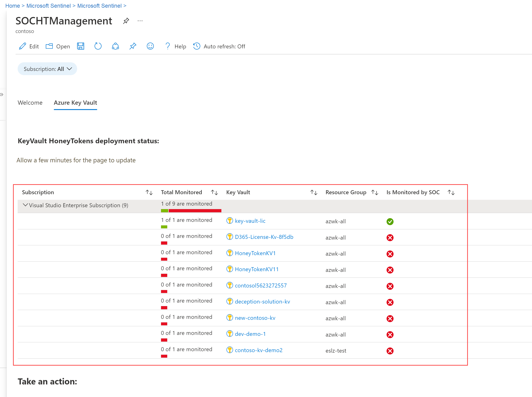Screen dimensions: 532x397
Task: Open HoneyTokenKV11 key vault link
Action: click(257, 269)
